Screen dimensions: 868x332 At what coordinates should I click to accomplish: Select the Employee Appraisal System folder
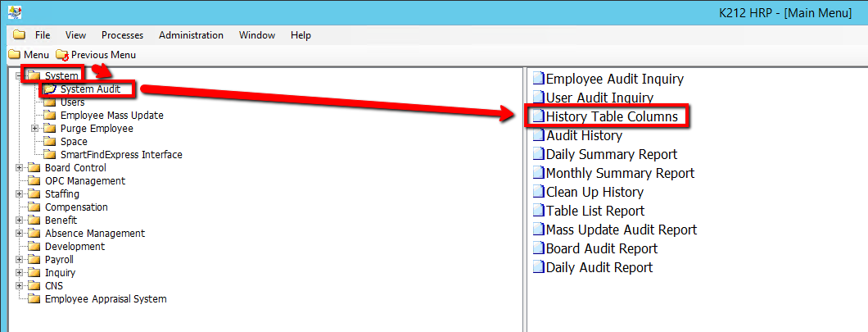pos(105,299)
